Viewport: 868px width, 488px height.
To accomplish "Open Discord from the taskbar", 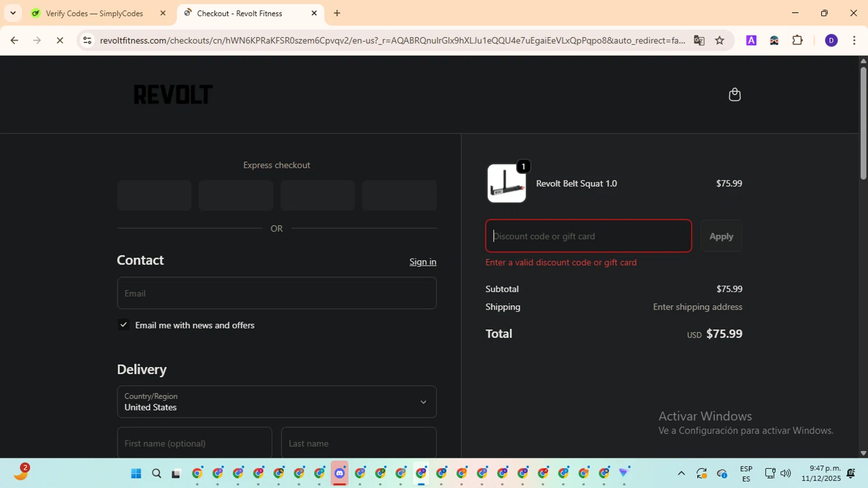I will [x=340, y=474].
